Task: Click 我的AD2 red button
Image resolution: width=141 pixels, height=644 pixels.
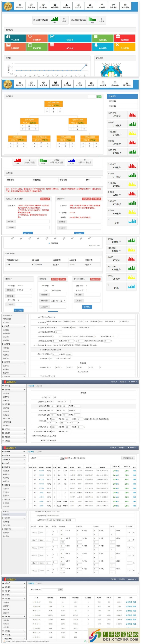Action: tap(63, 279)
